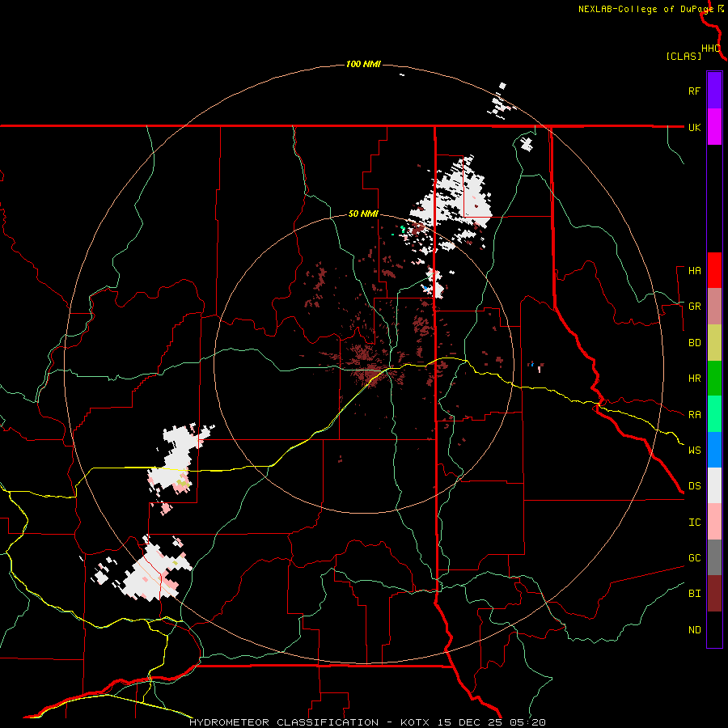
Task: Click the IC legend label
Action: click(x=694, y=523)
